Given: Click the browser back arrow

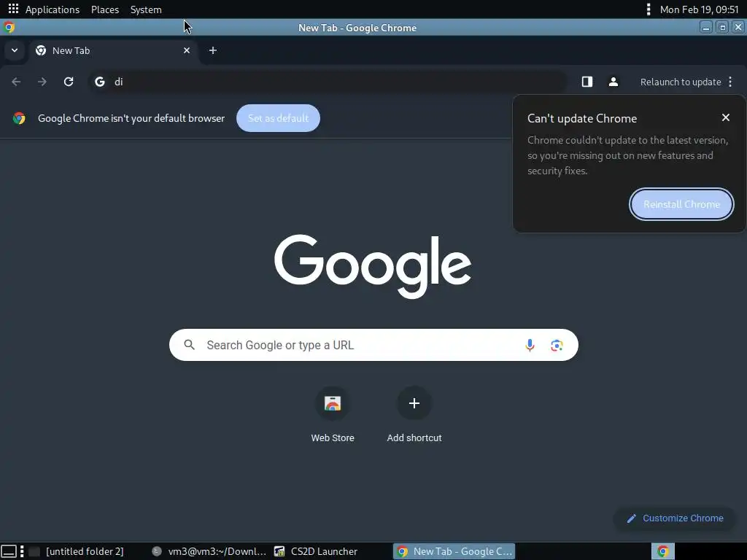Looking at the screenshot, I should tap(16, 82).
